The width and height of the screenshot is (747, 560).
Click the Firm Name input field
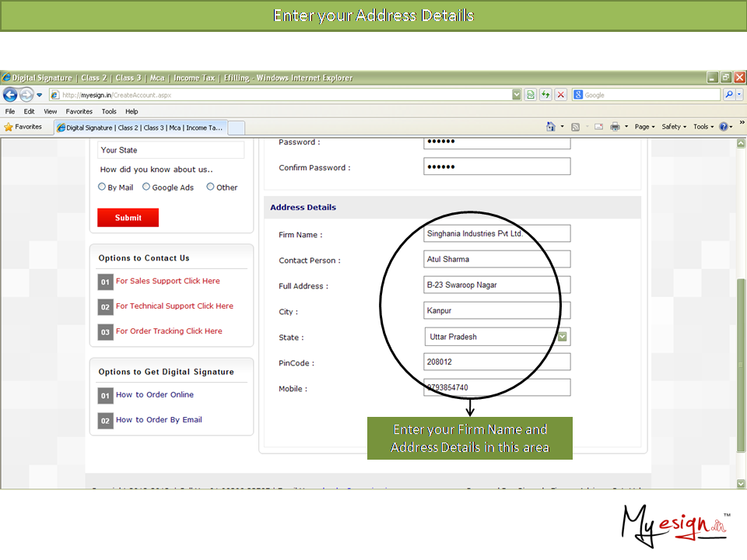tap(496, 233)
